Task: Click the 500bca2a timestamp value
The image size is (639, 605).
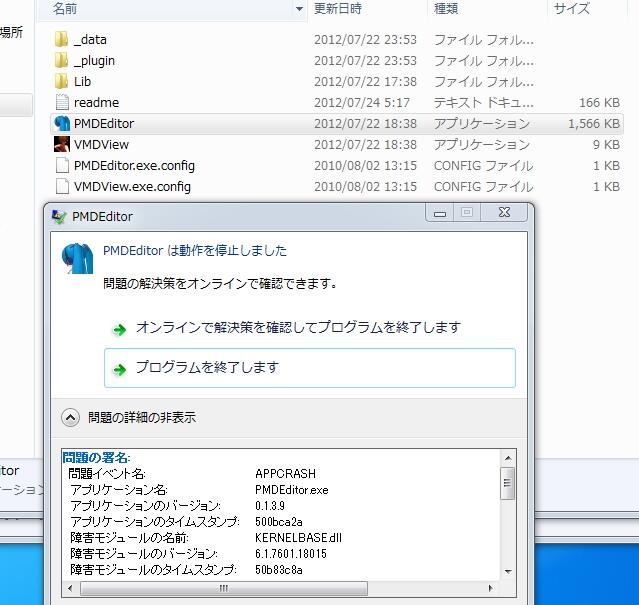Action: pos(279,521)
